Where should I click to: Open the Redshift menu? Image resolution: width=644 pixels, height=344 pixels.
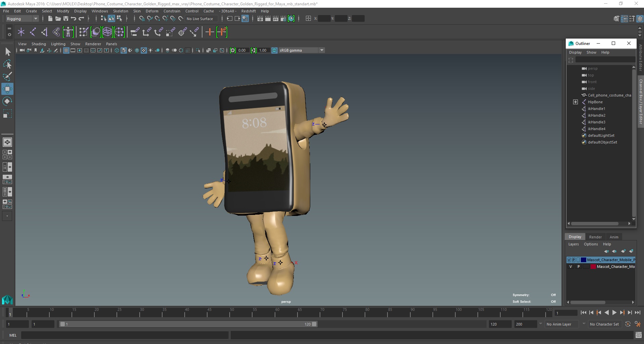click(248, 11)
